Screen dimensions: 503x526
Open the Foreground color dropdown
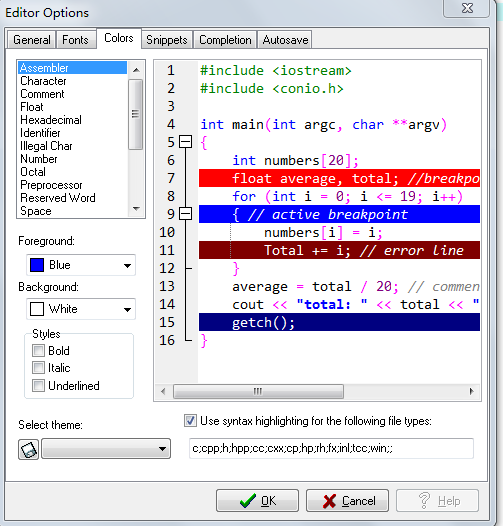(x=81, y=265)
